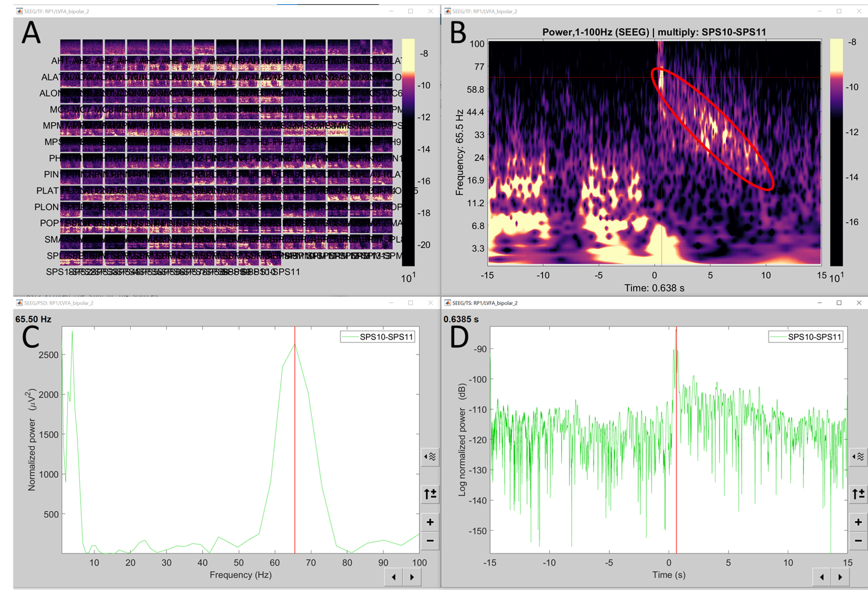868x590 pixels.
Task: Toggle log scale display in PSD window
Action: (430, 457)
